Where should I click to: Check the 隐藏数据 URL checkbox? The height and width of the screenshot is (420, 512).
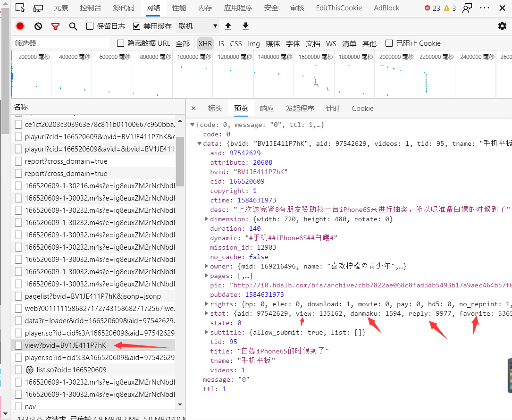pos(120,43)
